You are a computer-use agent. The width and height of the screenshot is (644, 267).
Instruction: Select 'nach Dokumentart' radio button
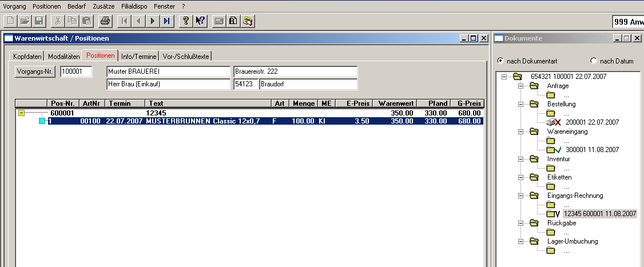point(500,61)
